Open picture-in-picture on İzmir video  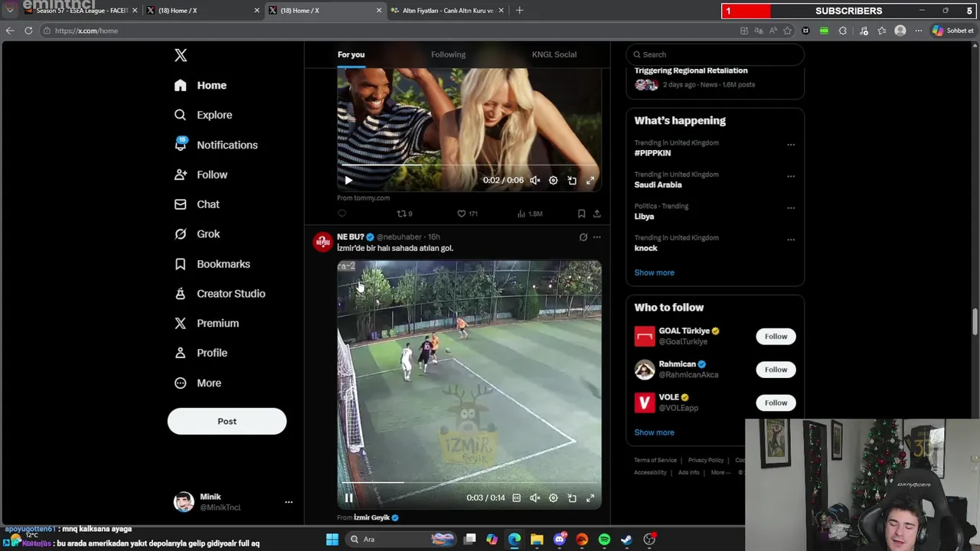click(572, 498)
